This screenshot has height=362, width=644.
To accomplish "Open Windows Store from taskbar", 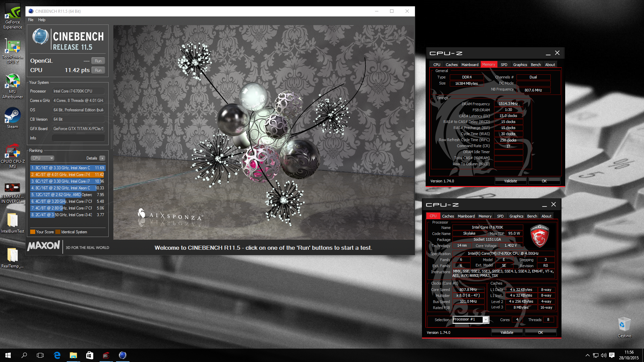I will [x=90, y=355].
